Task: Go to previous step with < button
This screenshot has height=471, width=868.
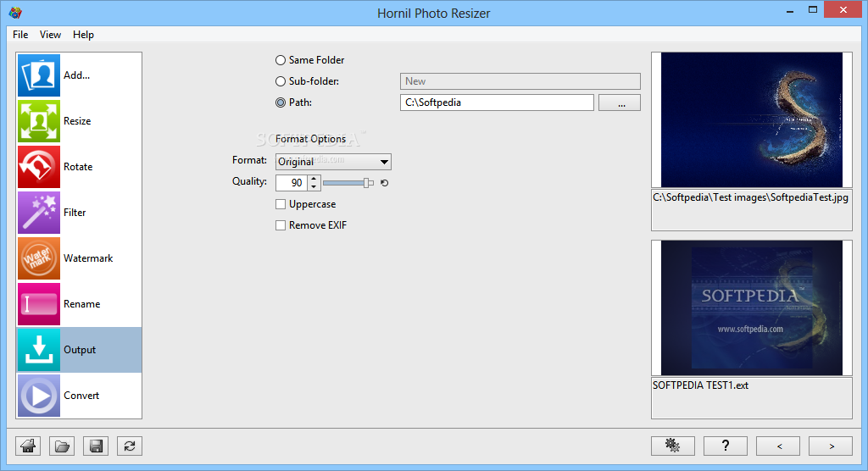Action: 778,446
